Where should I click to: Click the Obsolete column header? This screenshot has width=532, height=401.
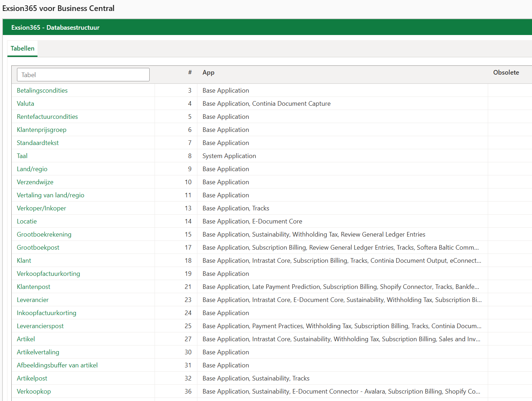pyautogui.click(x=506, y=72)
